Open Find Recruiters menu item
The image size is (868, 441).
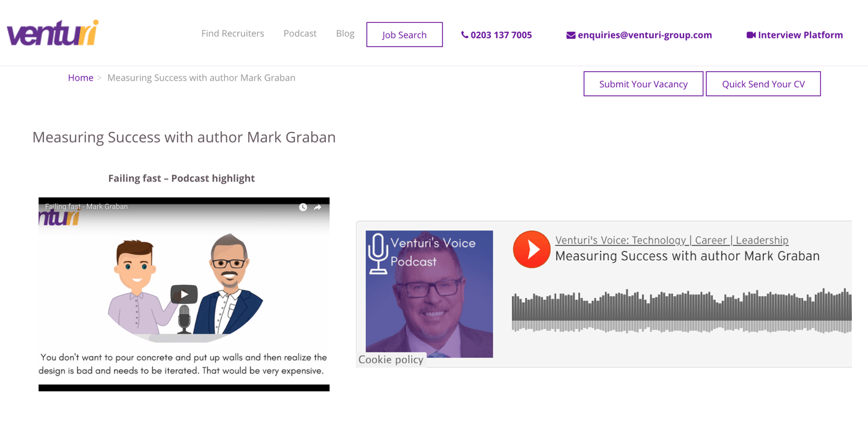click(232, 33)
